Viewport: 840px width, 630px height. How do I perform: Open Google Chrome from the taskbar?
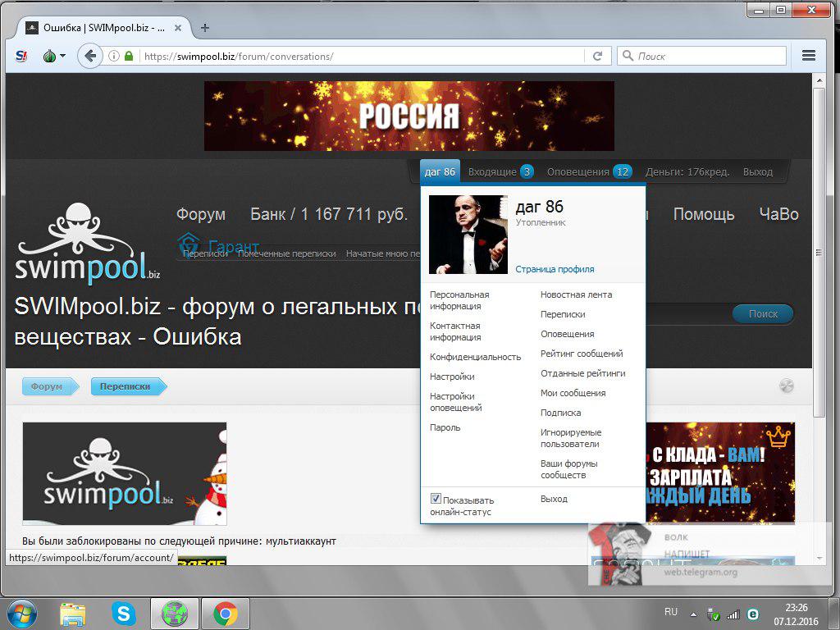point(226,614)
